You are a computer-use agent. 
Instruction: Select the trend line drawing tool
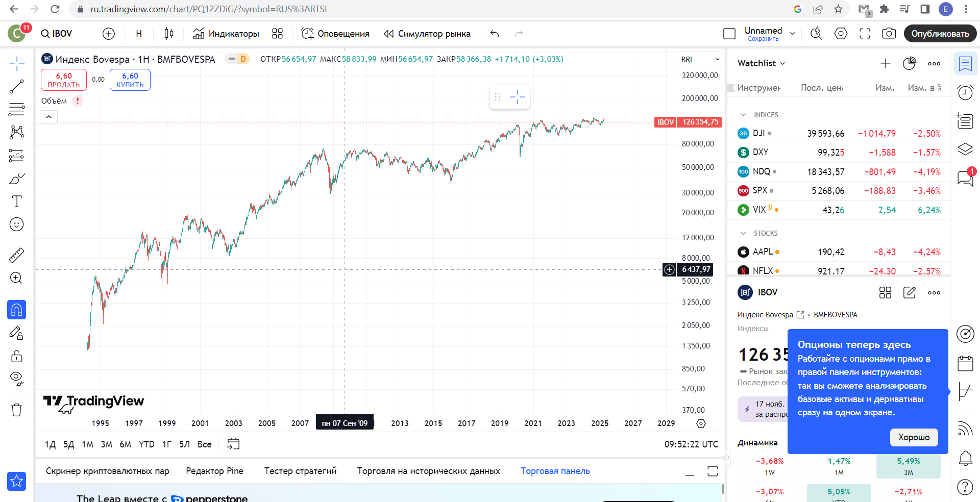pyautogui.click(x=17, y=87)
